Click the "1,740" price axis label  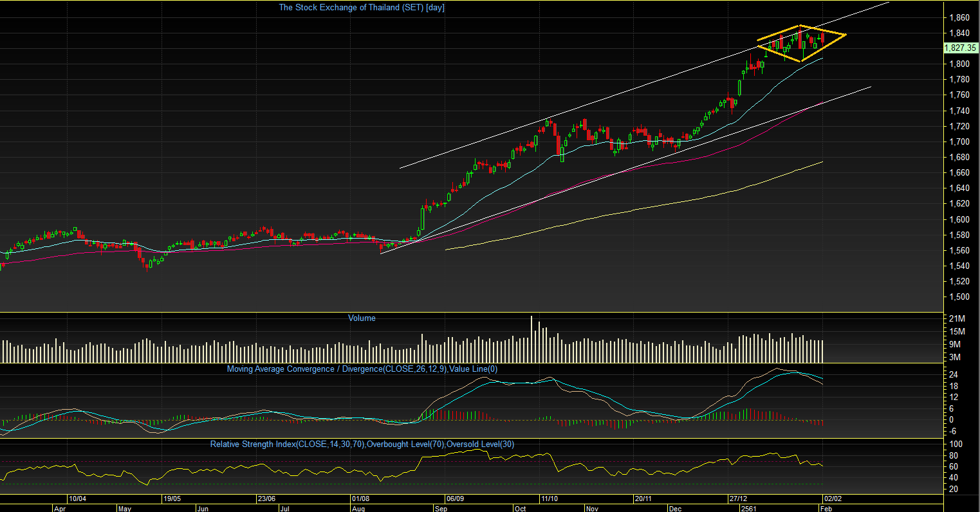coord(960,111)
